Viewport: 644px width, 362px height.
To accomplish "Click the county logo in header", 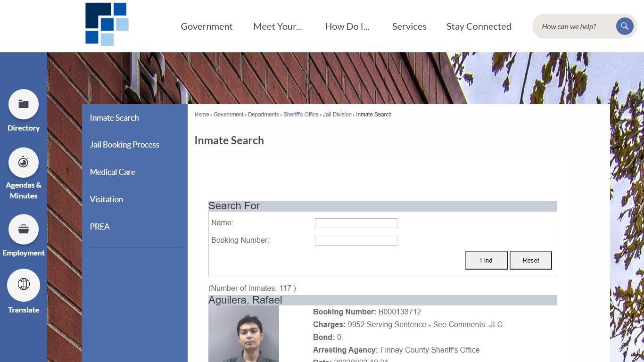I will pos(107,24).
